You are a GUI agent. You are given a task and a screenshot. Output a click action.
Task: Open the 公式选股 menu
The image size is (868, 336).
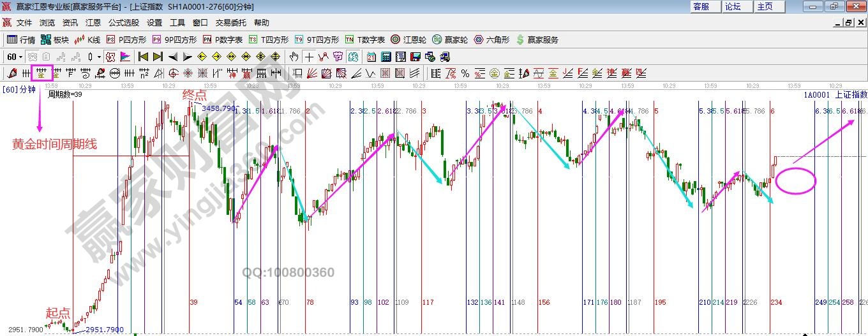coord(123,22)
